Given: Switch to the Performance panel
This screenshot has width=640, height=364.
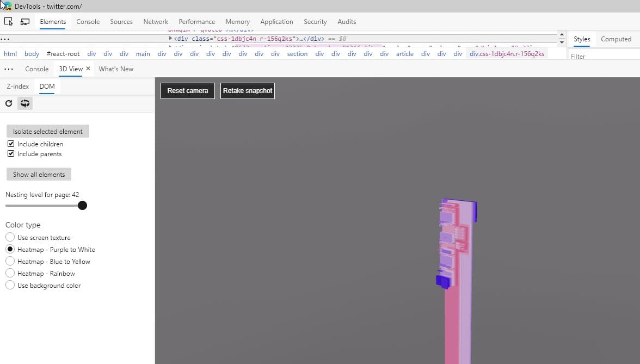Looking at the screenshot, I should (197, 22).
